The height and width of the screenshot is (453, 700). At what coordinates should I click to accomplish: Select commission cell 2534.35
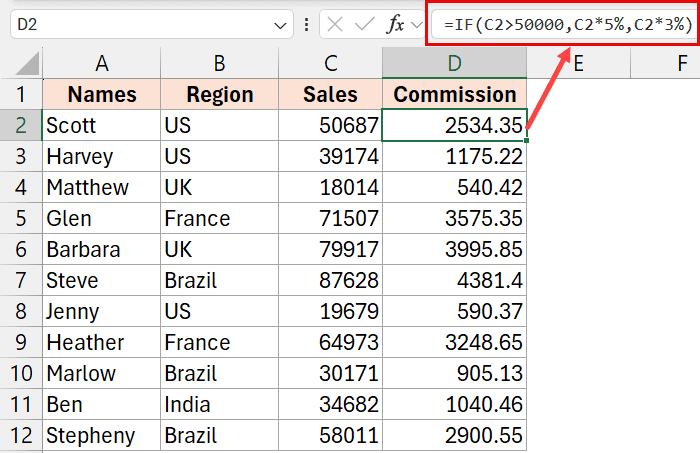454,125
